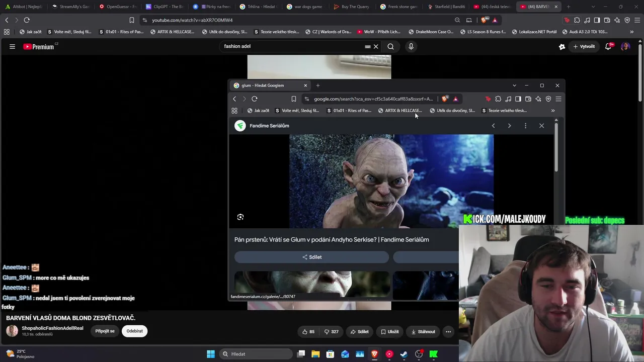Close the Google image preview panel
Image resolution: width=644 pixels, height=362 pixels.
(541, 126)
